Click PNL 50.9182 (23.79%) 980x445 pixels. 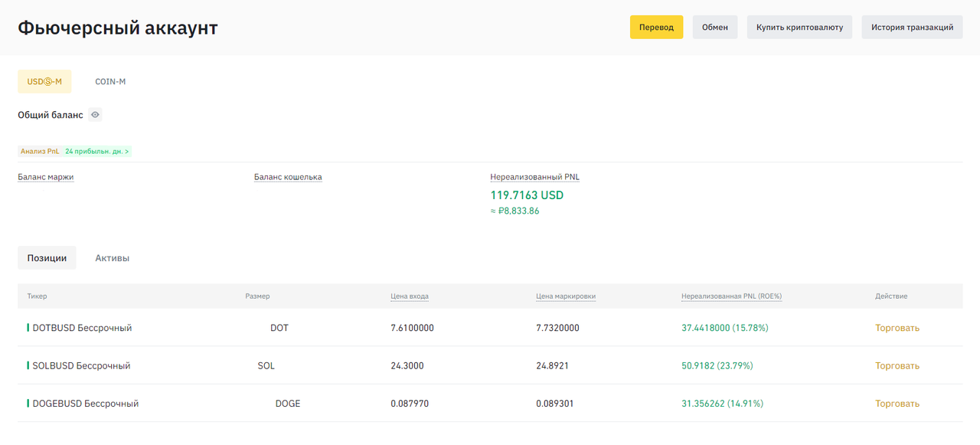click(x=717, y=366)
